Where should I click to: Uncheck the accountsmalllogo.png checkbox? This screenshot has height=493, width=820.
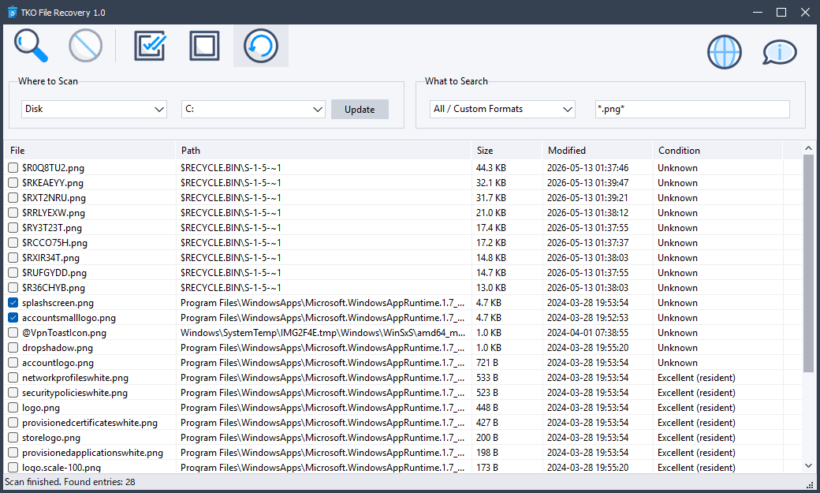[13, 318]
